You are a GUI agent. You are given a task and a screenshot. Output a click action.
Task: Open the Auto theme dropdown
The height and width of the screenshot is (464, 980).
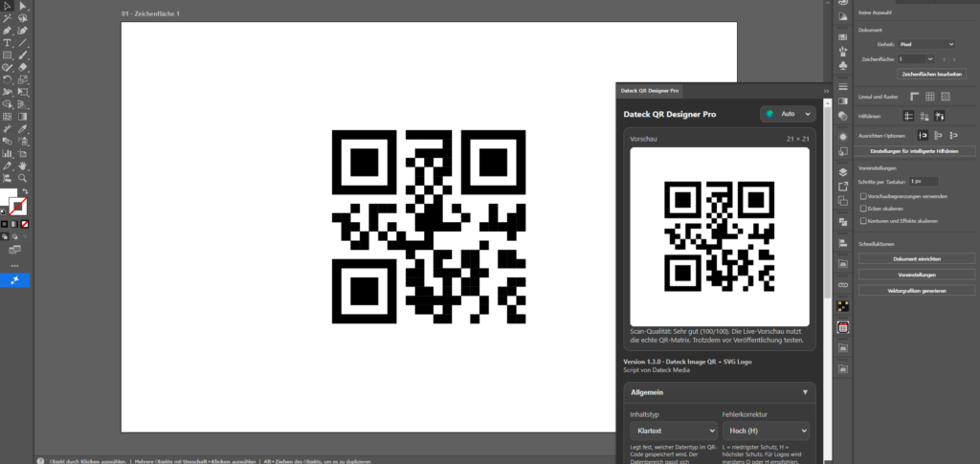coord(789,114)
